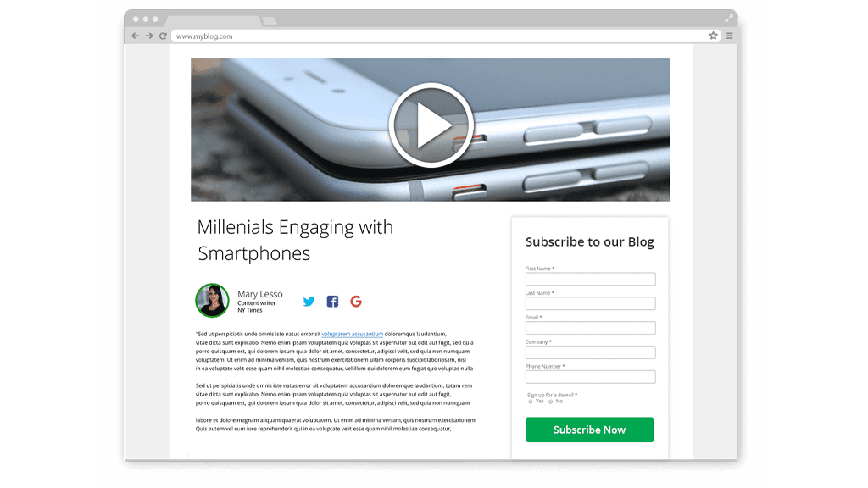Click the Subscribe Now button

coord(590,430)
